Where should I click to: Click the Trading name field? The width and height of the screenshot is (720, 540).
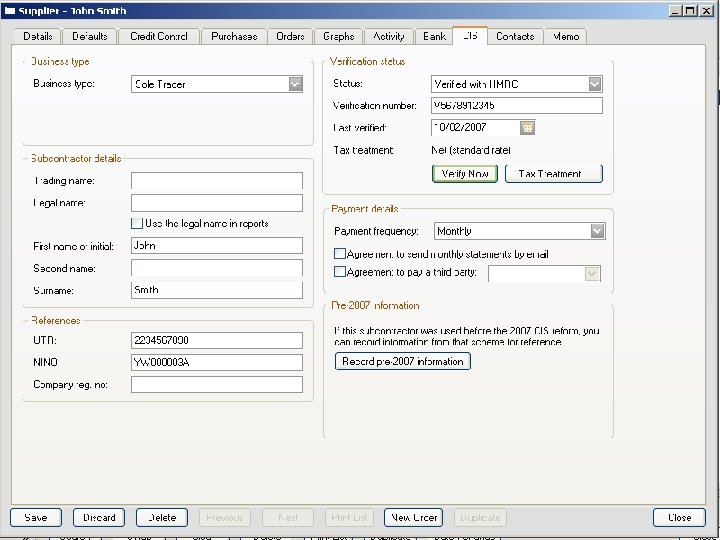(217, 180)
